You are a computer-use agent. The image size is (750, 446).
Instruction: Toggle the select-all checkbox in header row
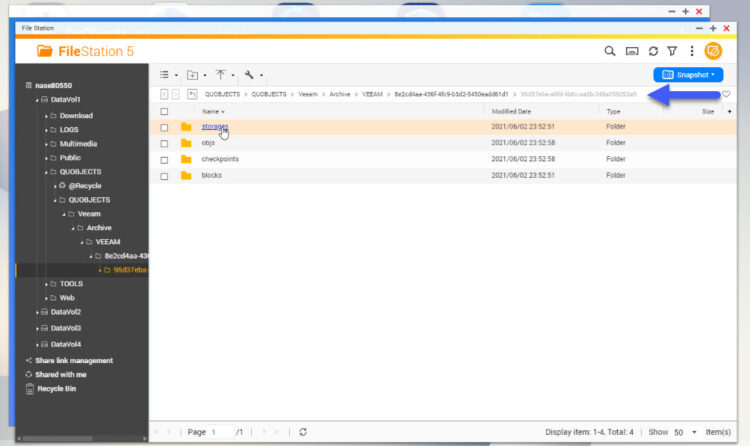[164, 112]
